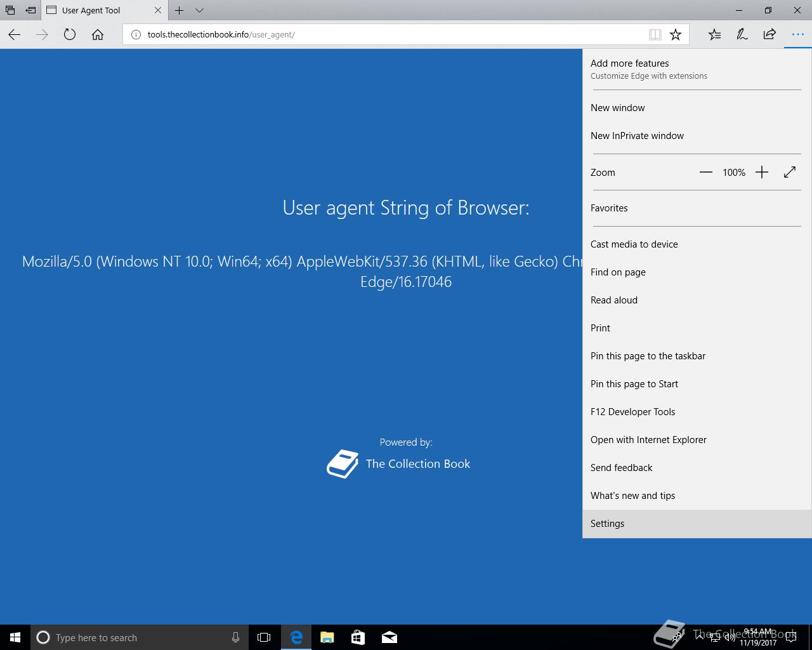Open What's new and tips
The width and height of the screenshot is (812, 650).
tap(697, 496)
